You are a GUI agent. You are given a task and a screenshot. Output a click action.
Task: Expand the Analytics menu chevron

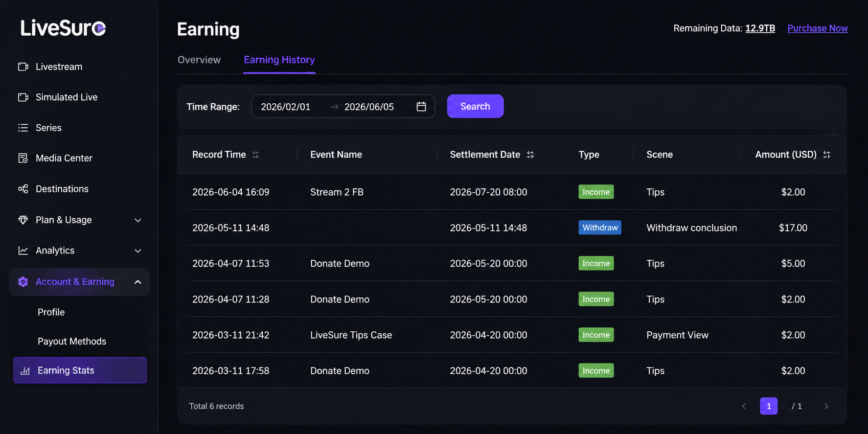tap(138, 251)
